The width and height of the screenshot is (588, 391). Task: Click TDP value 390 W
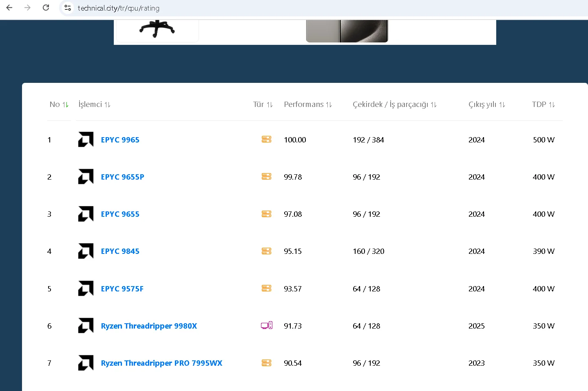[x=544, y=251]
